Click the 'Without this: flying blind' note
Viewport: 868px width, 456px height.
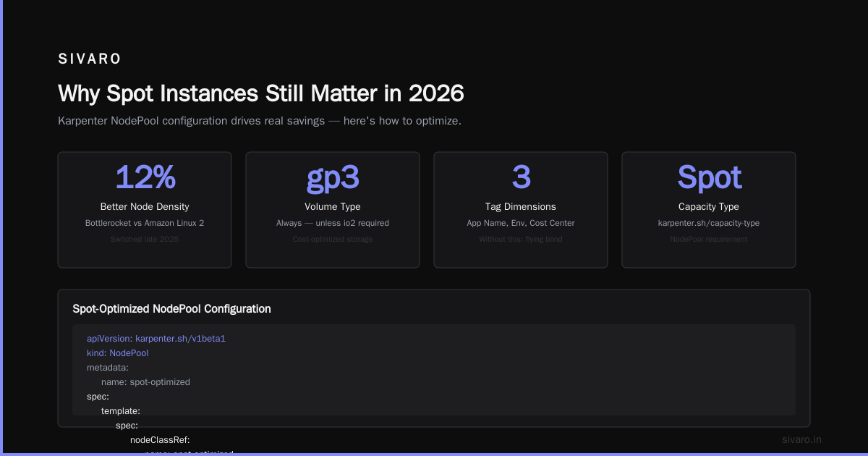coord(521,239)
